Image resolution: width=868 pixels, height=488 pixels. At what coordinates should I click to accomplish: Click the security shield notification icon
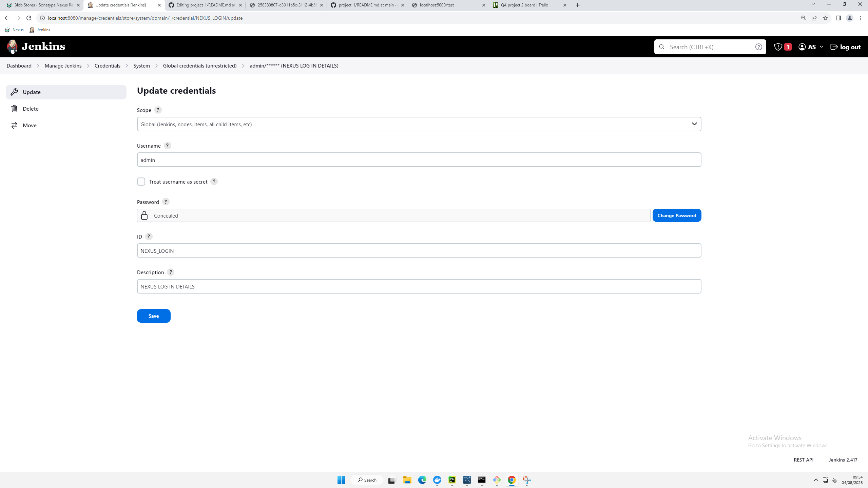pos(778,46)
